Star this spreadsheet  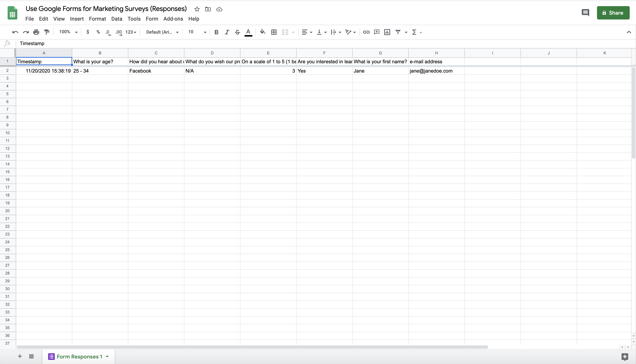click(x=197, y=9)
